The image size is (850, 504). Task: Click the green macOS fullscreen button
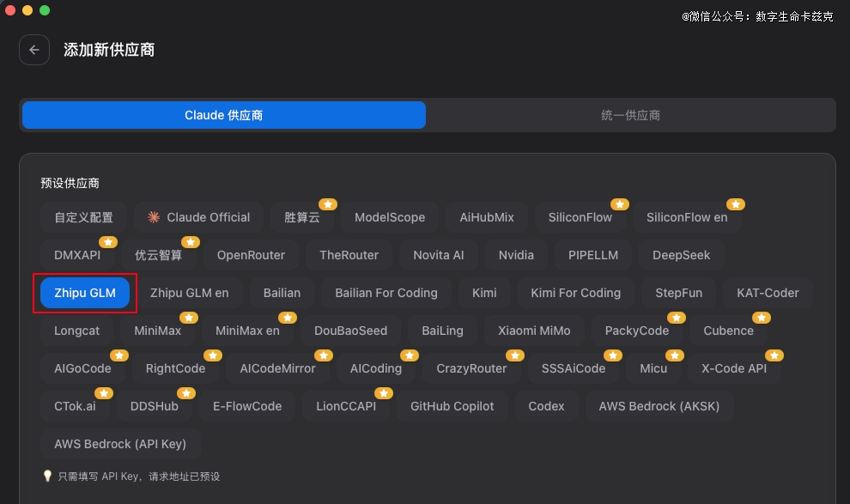pyautogui.click(x=45, y=10)
